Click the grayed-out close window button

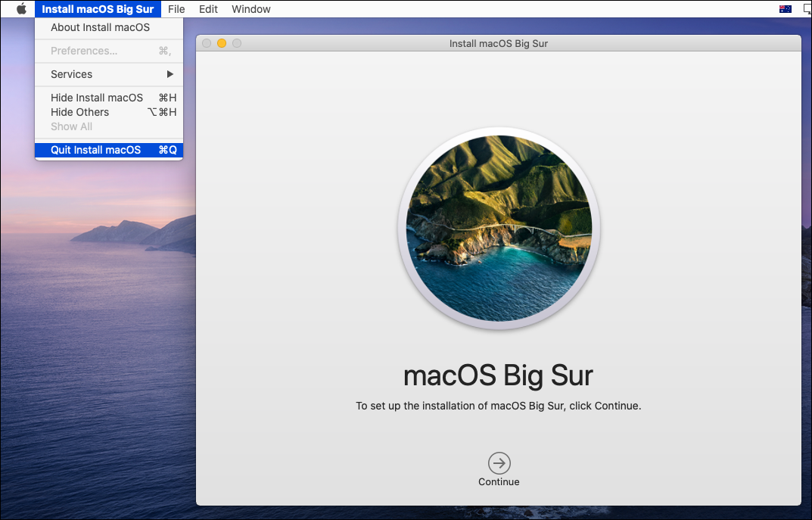click(207, 44)
